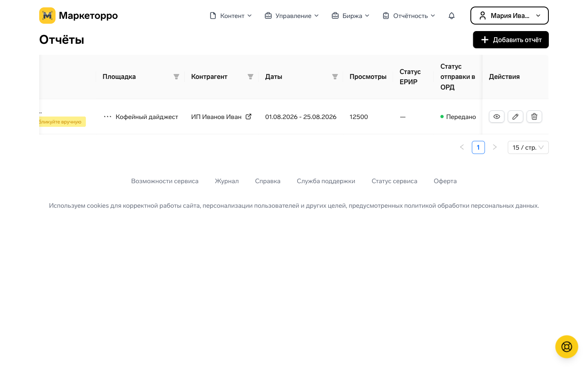This screenshot has width=588, height=368.
Task: Click Кофейный дайджест cell
Action: click(147, 117)
